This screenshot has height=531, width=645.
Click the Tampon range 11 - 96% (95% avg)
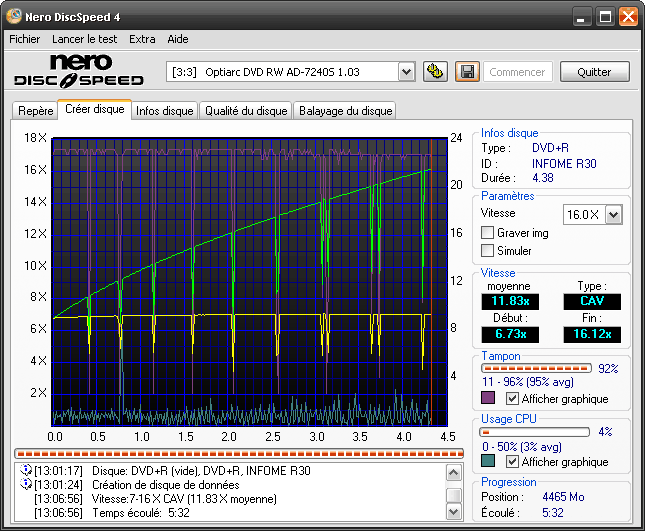pyautogui.click(x=528, y=382)
